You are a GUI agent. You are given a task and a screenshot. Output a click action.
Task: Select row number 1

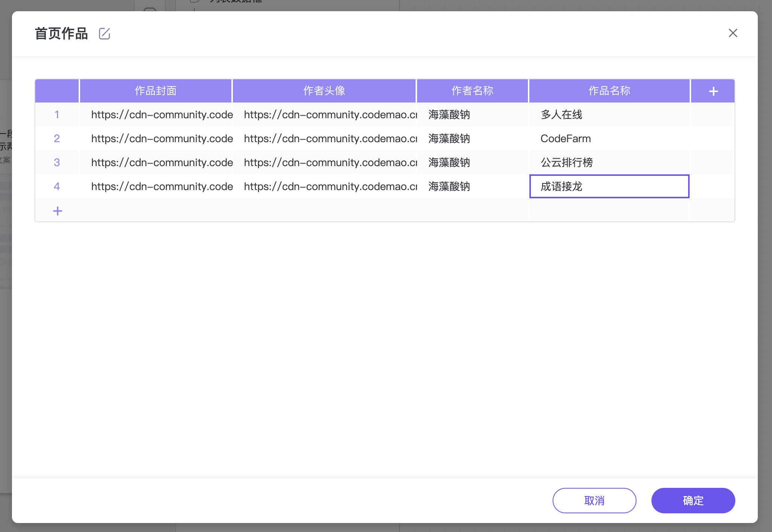57,114
